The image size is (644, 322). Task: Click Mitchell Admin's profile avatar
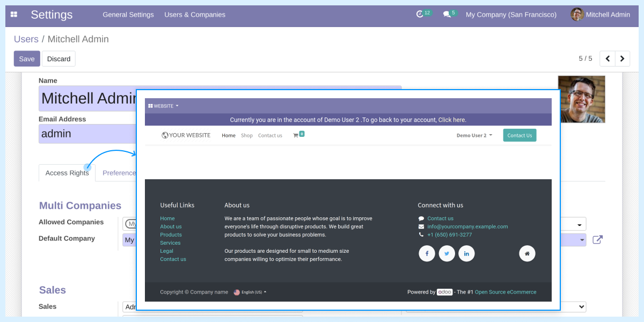pyautogui.click(x=576, y=14)
